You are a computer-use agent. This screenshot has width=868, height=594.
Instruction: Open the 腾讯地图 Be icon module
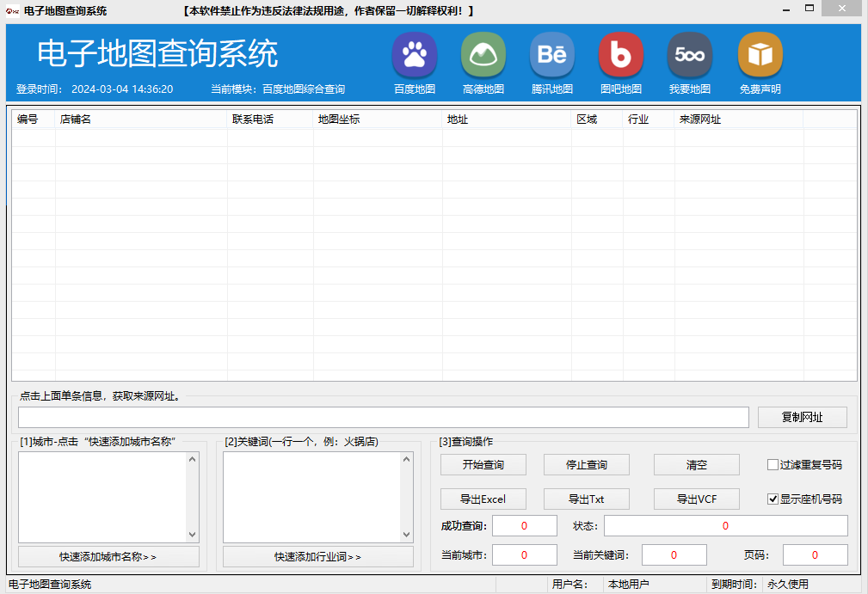(x=552, y=55)
